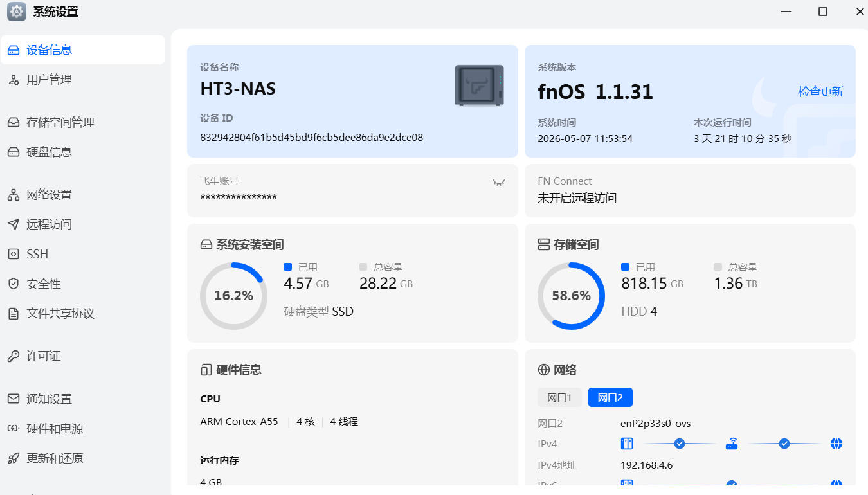Click the fnOS 1.1.31 version text
The width and height of the screenshot is (868, 495).
click(x=595, y=92)
